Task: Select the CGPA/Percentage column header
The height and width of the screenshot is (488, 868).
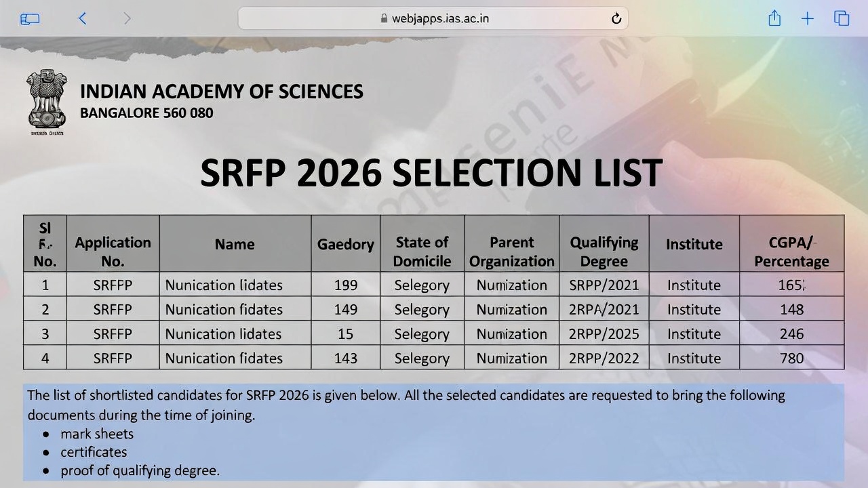Action: pos(791,251)
